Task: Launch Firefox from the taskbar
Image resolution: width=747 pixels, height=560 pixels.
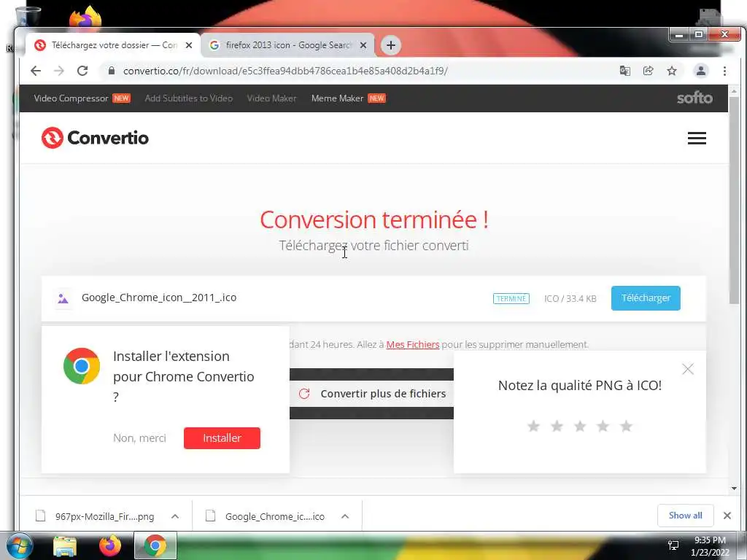Action: (110, 545)
